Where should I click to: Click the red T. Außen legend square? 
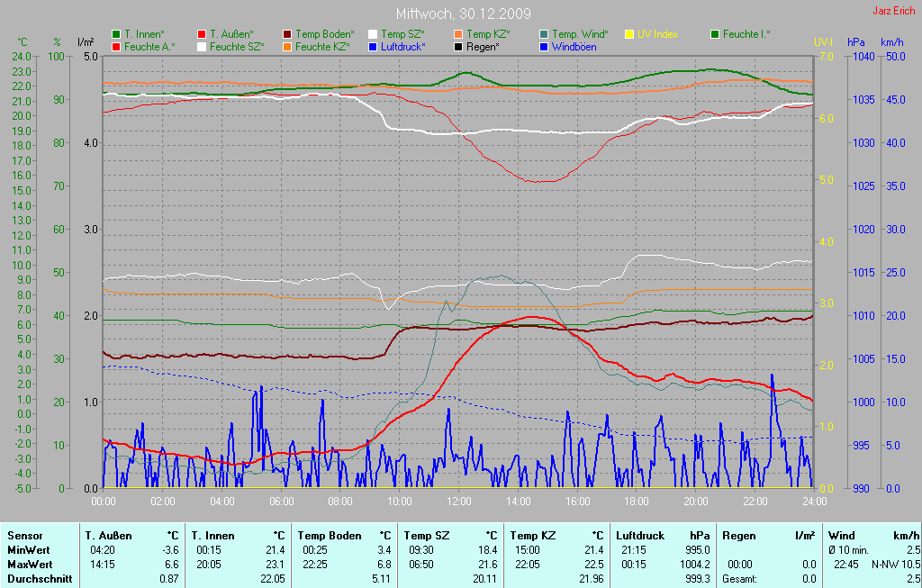click(x=203, y=34)
